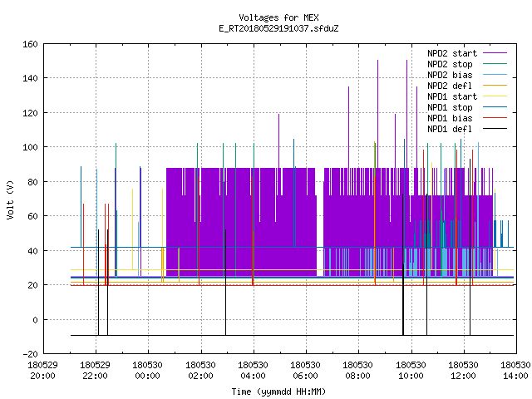
Task: Click the 'Volt (V)' y-axis label
Action: click(x=11, y=199)
